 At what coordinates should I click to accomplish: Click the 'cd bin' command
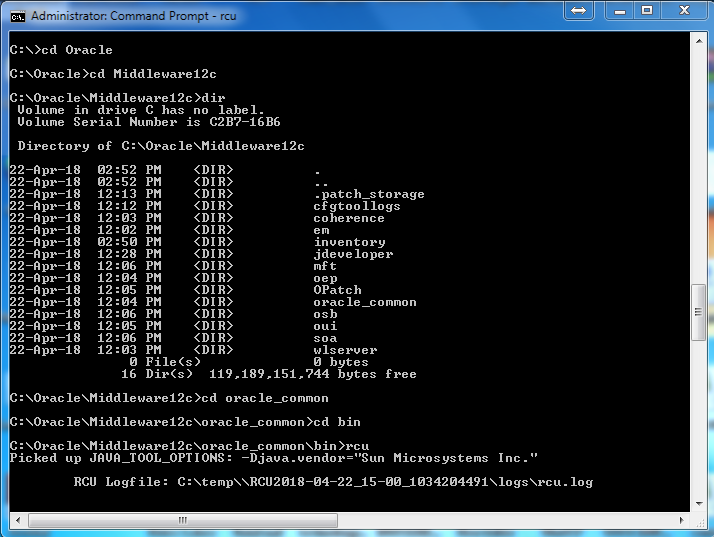337,422
